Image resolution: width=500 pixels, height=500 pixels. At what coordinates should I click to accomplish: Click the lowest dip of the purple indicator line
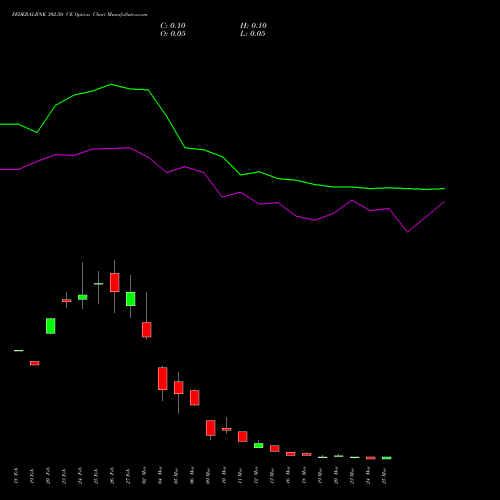point(407,232)
